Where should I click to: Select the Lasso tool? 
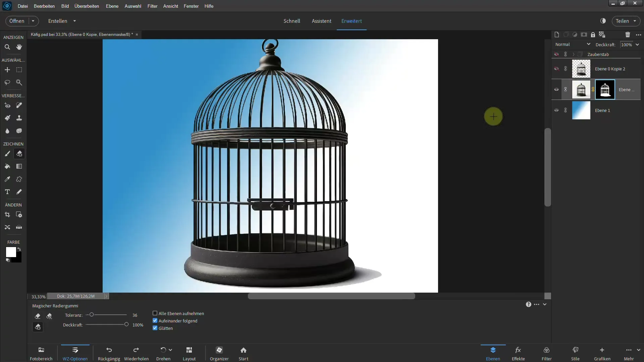coord(7,82)
